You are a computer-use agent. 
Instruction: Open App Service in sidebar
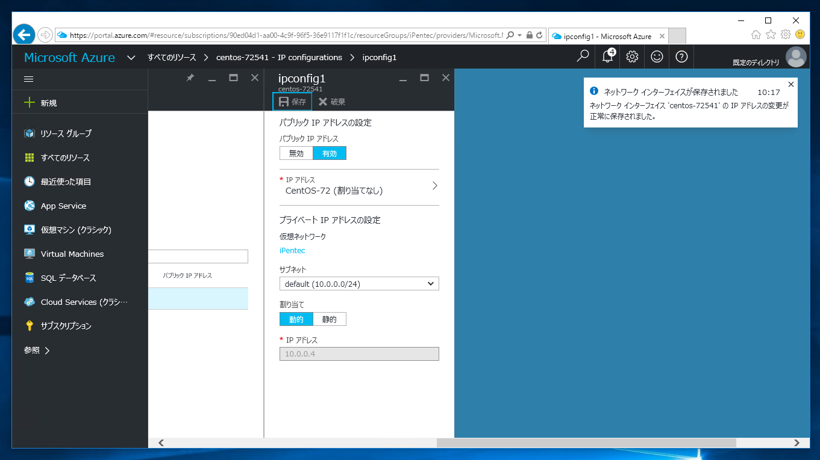pyautogui.click(x=63, y=205)
